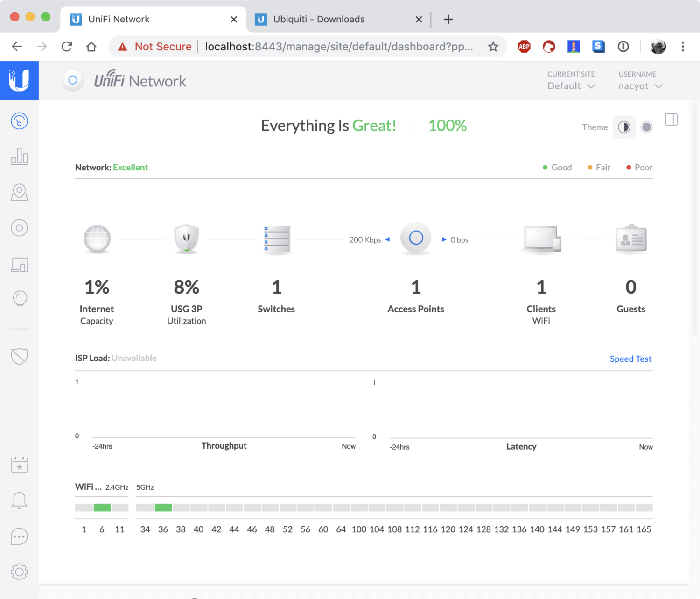The image size is (700, 599).
Task: Click the USG 3P gateway shield icon
Action: point(186,239)
